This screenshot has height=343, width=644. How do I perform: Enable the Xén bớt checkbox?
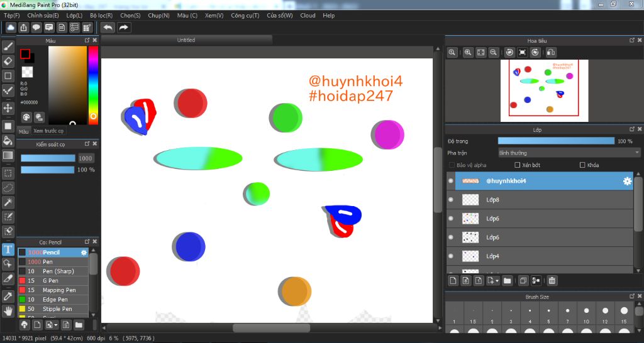[x=518, y=165]
